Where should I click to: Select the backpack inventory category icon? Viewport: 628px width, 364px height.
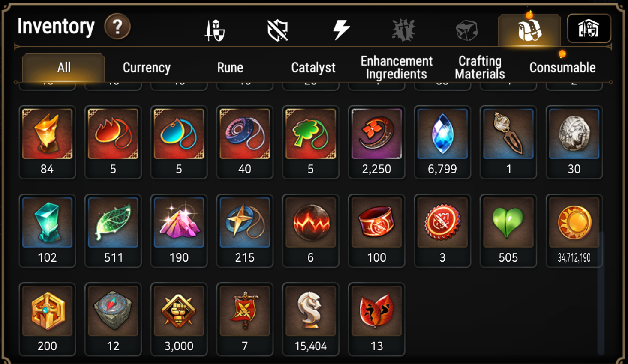(x=529, y=30)
